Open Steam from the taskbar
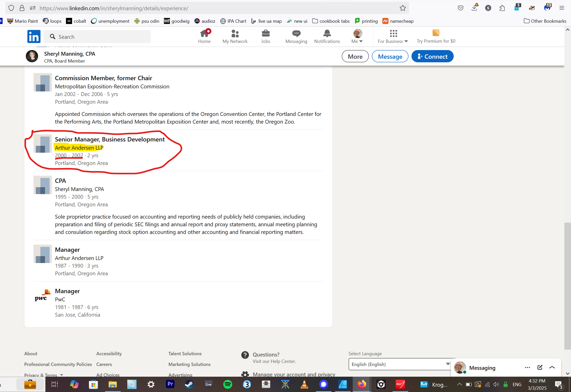Image resolution: width=571 pixels, height=392 pixels. tap(189, 384)
